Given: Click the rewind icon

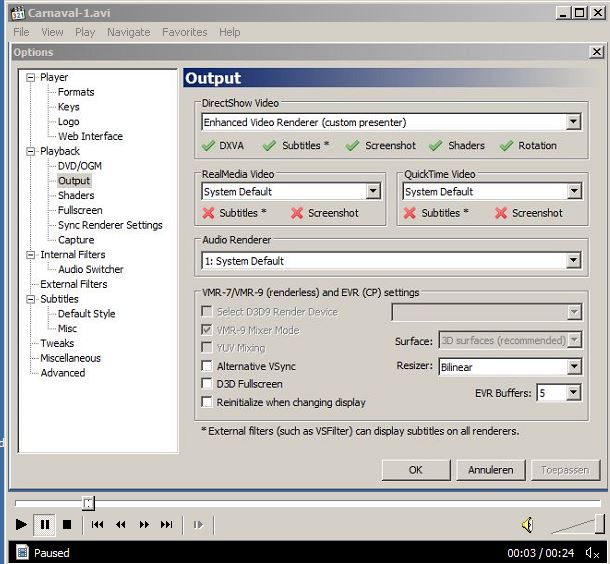Looking at the screenshot, I should point(121,524).
